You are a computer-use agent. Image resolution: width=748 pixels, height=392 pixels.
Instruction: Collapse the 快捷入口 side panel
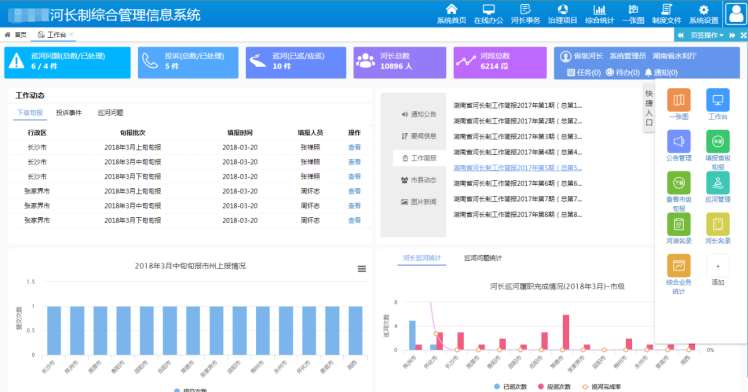[x=649, y=108]
